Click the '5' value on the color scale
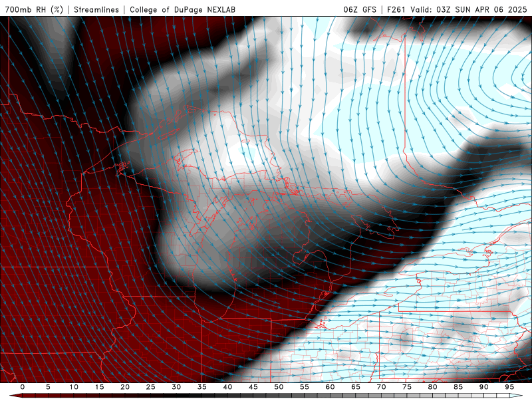This screenshot has height=399, width=532. pyautogui.click(x=48, y=387)
